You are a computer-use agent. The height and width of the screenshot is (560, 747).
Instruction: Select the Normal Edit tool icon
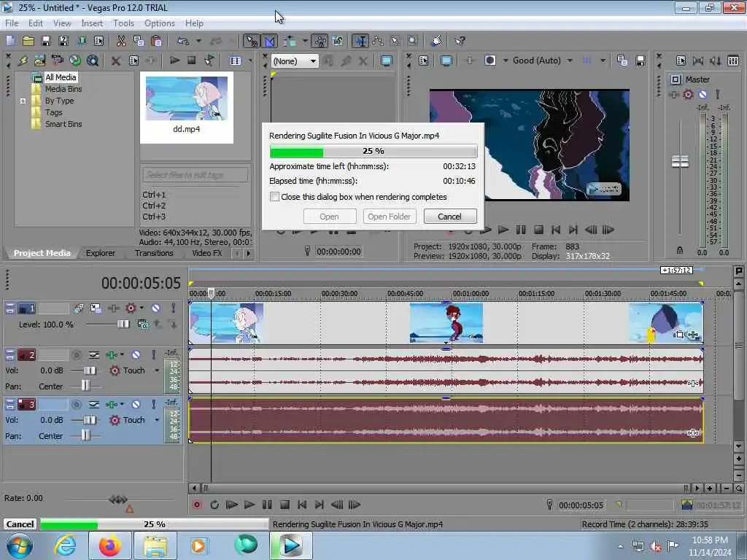click(360, 41)
